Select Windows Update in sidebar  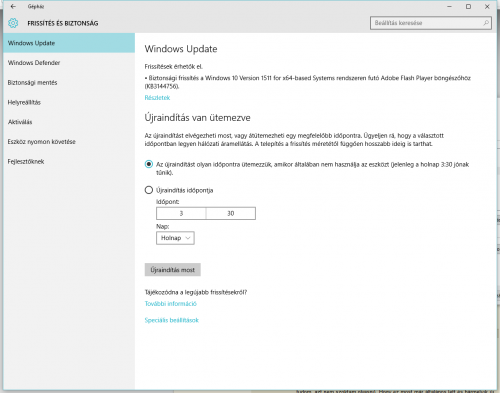point(69,43)
